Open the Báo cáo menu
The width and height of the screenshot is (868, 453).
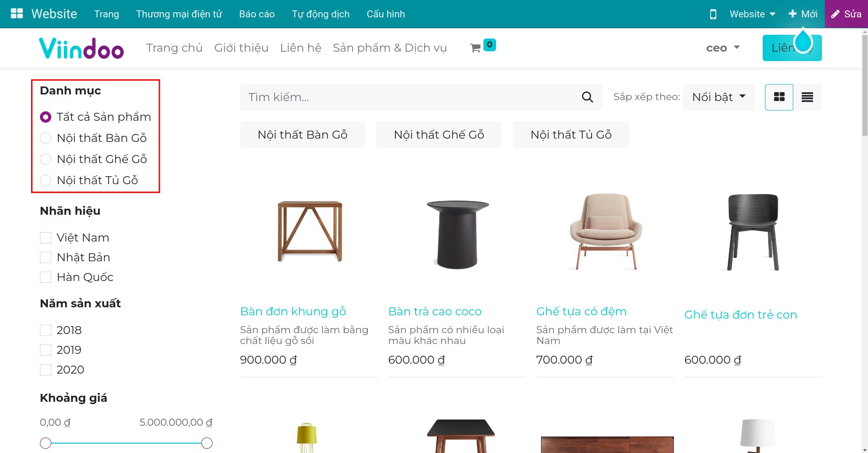[x=257, y=14]
